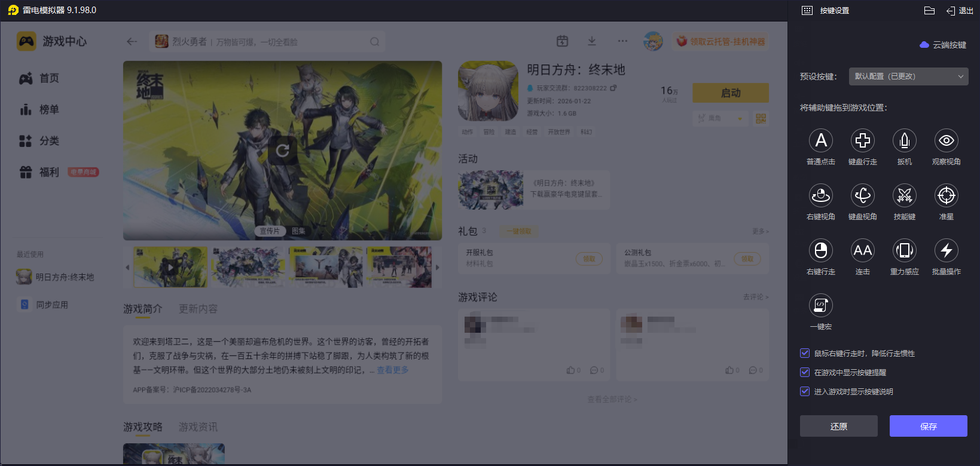980x466 pixels.
Task: Click the search magnifier icon
Action: [375, 42]
